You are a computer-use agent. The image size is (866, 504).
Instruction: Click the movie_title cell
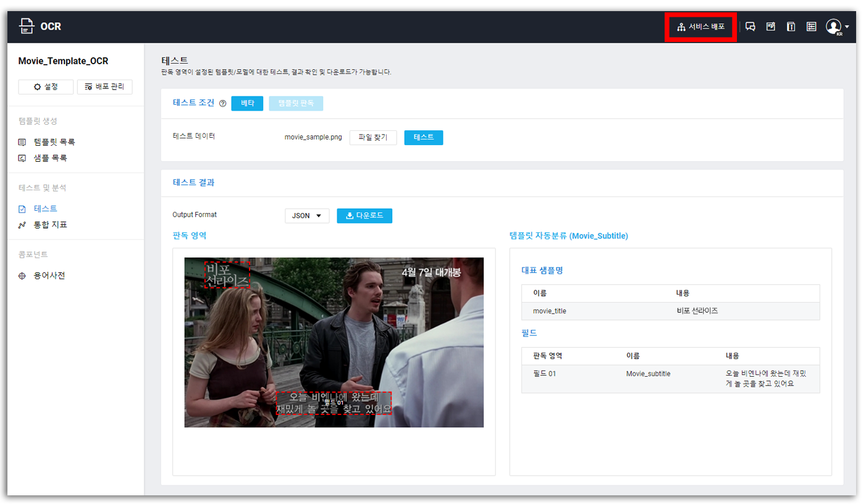pyautogui.click(x=549, y=311)
